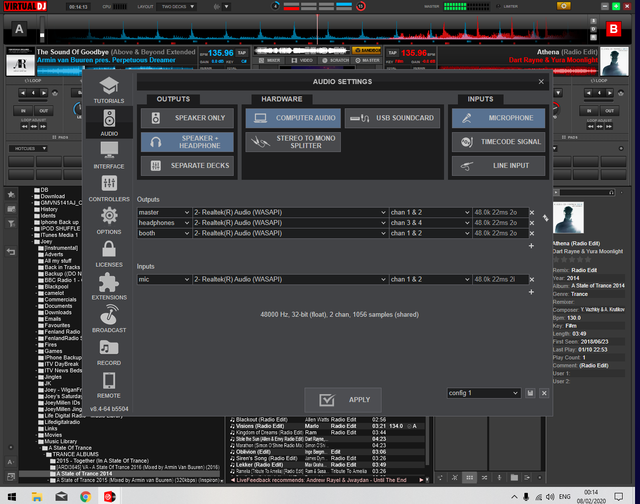Open the config 1 preset dropdown
Image resolution: width=640 pixels, height=504 pixels.
click(484, 393)
